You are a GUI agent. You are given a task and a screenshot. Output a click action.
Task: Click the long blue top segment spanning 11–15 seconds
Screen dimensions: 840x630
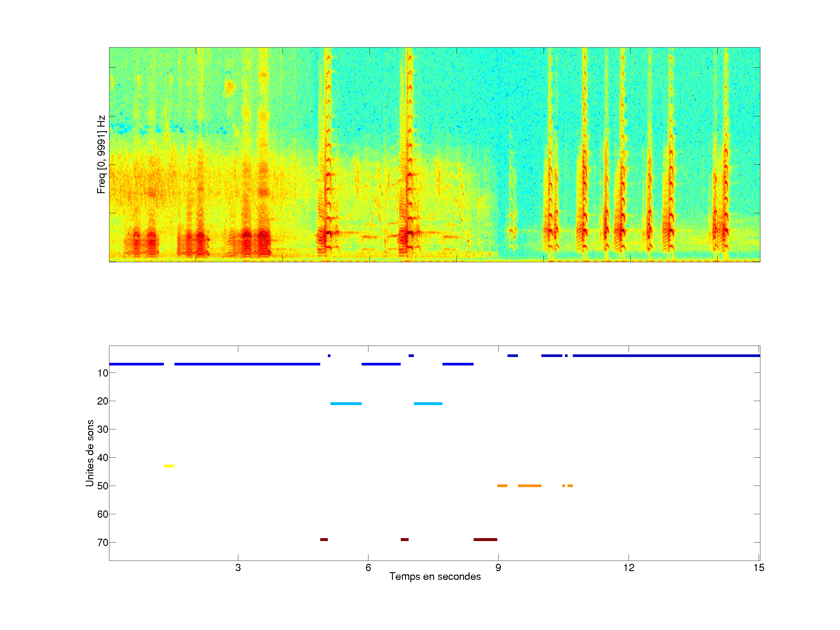(666, 356)
